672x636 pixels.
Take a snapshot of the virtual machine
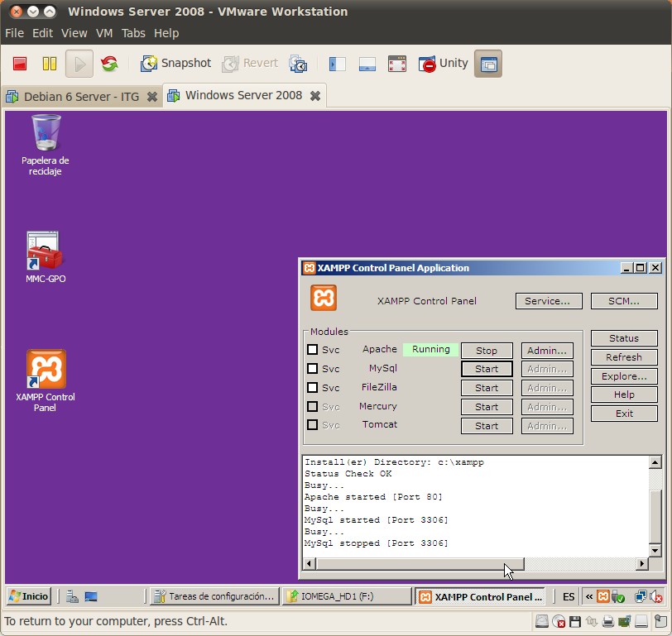[175, 63]
